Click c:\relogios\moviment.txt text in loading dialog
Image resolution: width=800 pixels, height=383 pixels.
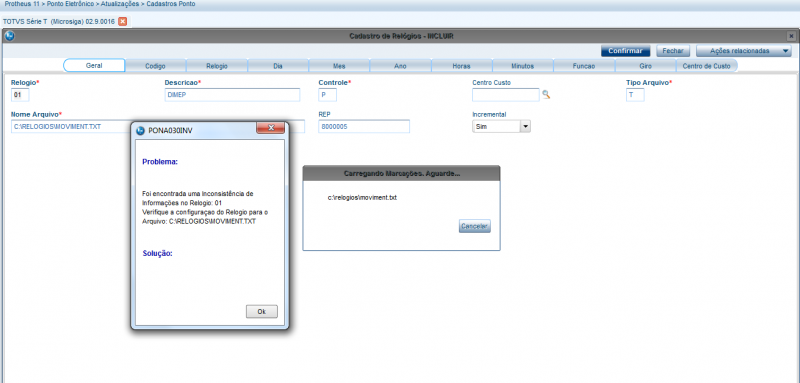[362, 197]
